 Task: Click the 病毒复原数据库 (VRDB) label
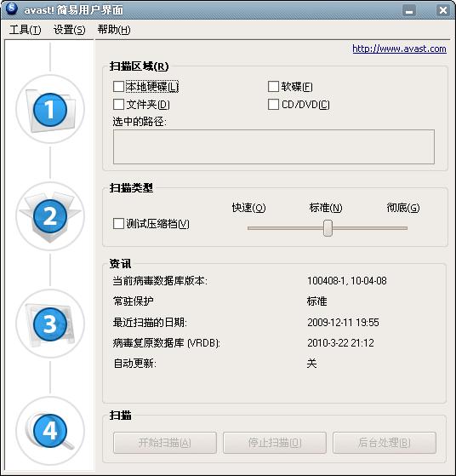pyautogui.click(x=166, y=343)
